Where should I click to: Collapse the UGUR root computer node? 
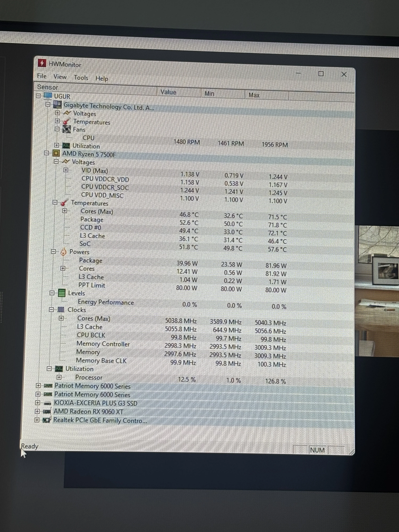pyautogui.click(x=39, y=96)
